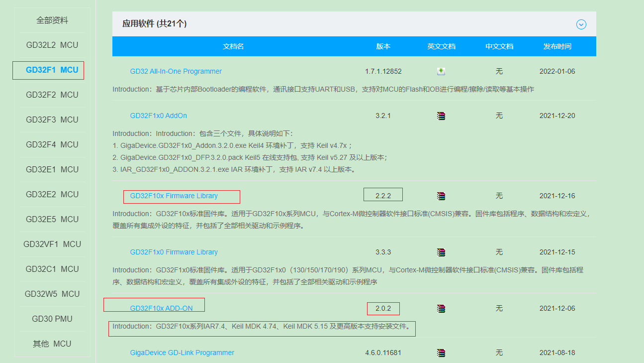Open the GD32W5 MCU category
The image size is (644, 363).
[x=51, y=294]
